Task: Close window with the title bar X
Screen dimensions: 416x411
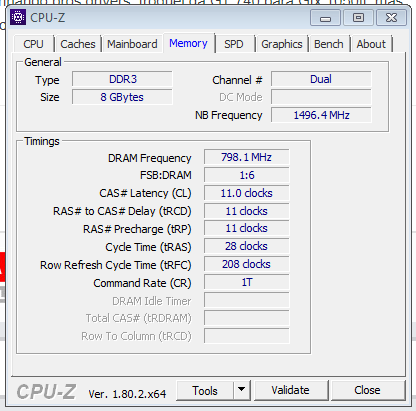Action: point(391,17)
